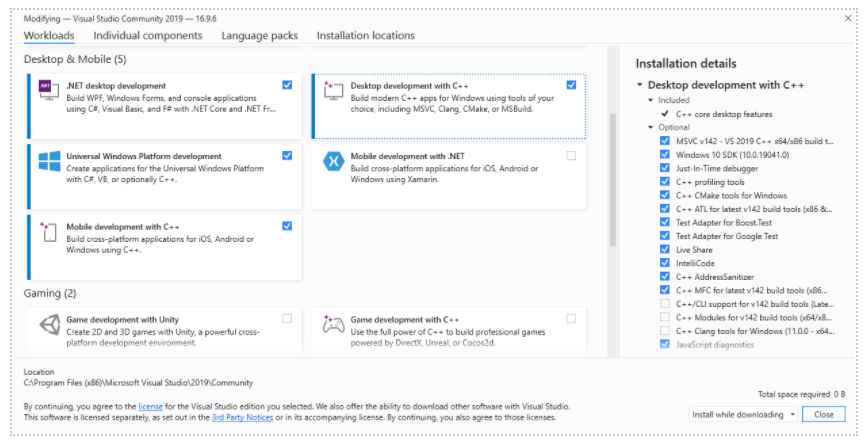
Task: Open the Language packs tab
Action: (260, 36)
